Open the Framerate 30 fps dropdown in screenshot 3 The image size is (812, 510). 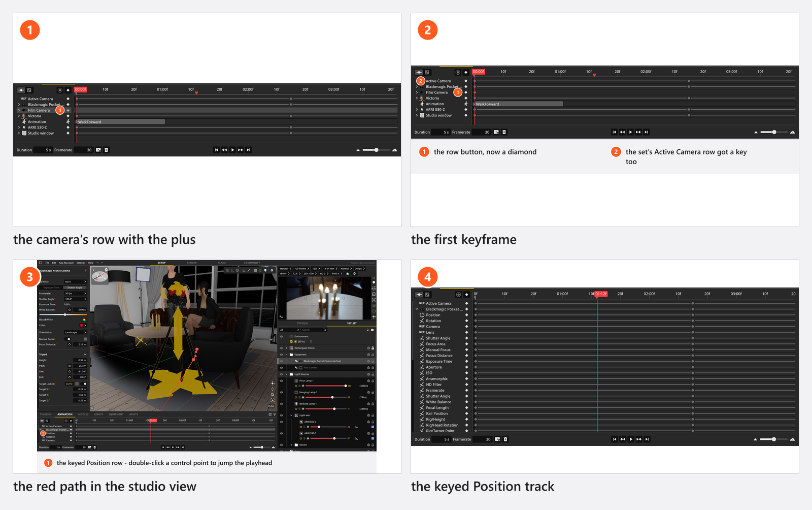[75, 293]
